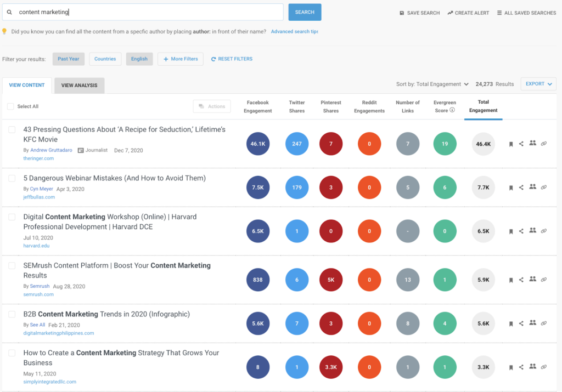
Task: Click the Save Search icon
Action: click(x=402, y=12)
